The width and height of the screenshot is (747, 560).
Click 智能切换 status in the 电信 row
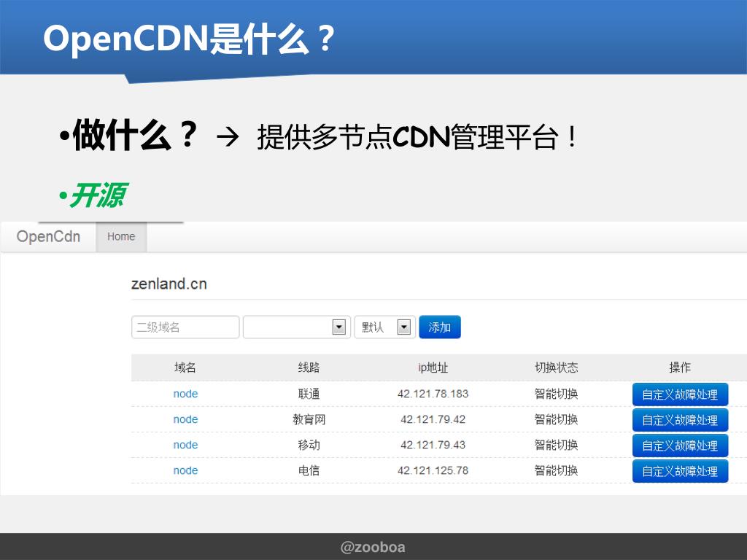click(x=557, y=470)
